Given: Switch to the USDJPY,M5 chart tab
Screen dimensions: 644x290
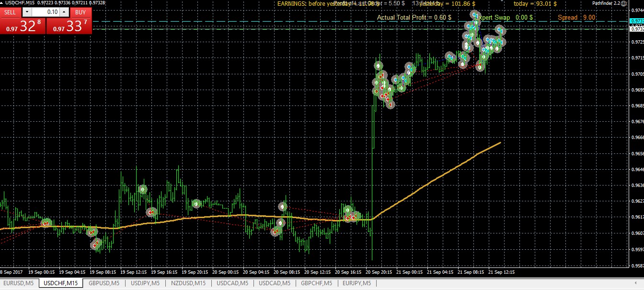Looking at the screenshot, I should [145, 283].
